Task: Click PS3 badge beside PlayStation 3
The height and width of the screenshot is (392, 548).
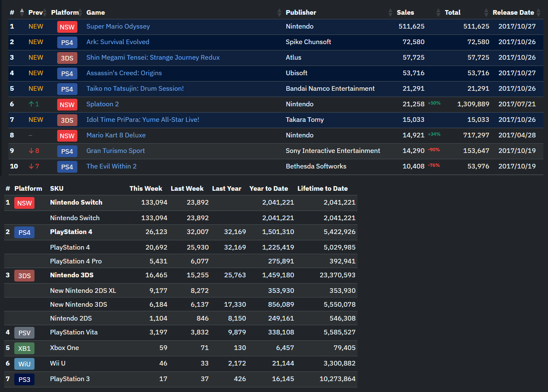Action: click(24, 380)
